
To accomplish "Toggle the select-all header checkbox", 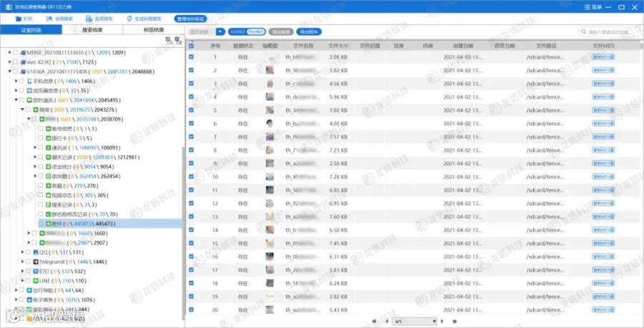I will point(191,46).
